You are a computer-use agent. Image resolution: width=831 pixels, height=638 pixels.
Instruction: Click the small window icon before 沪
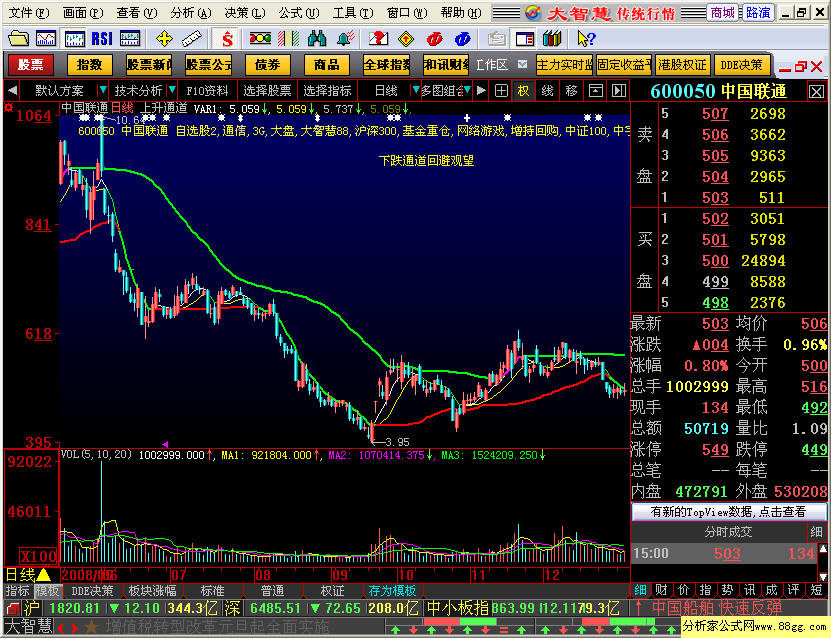point(13,608)
